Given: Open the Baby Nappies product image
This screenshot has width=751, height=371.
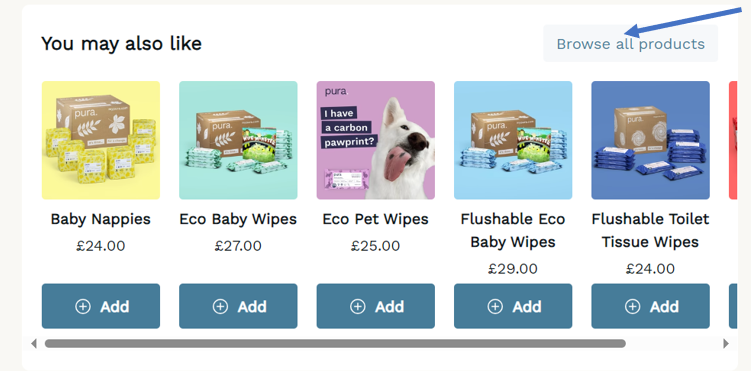Looking at the screenshot, I should pos(101,140).
